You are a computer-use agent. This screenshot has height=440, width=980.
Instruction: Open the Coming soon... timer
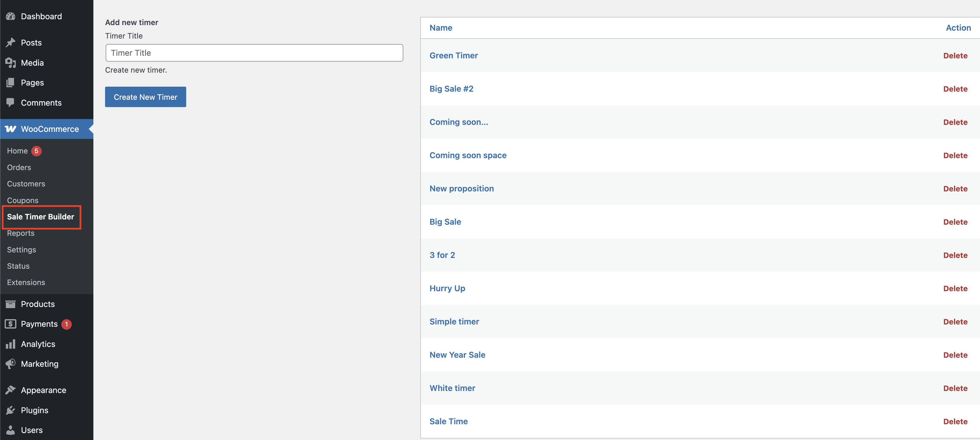tap(458, 122)
